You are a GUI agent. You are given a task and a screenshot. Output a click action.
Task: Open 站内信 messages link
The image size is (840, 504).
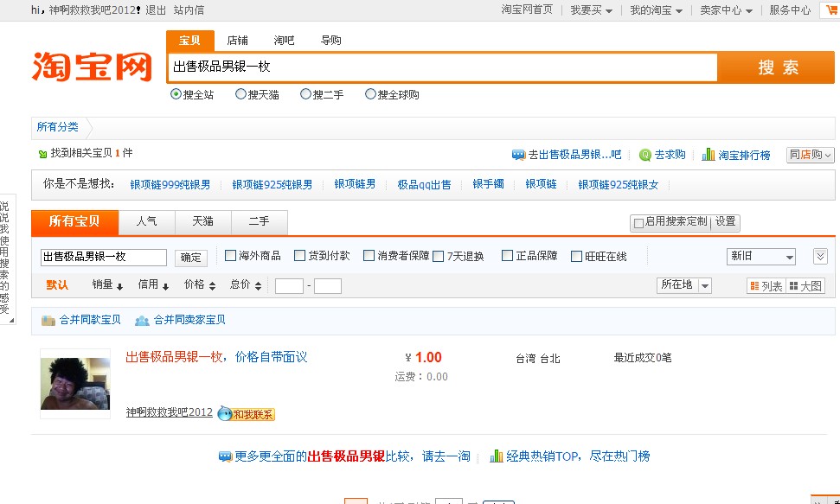189,10
